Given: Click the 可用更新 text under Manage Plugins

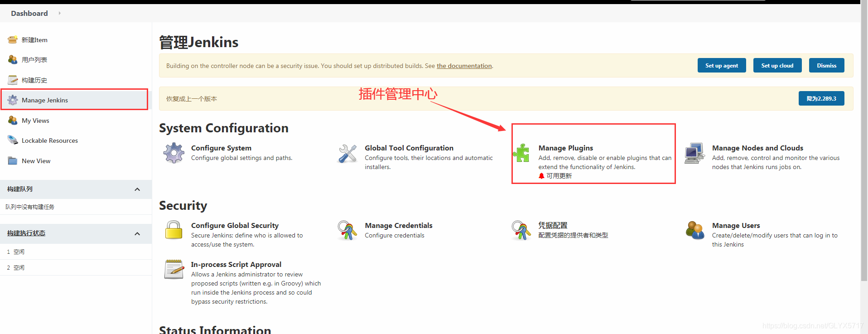Looking at the screenshot, I should tap(559, 176).
